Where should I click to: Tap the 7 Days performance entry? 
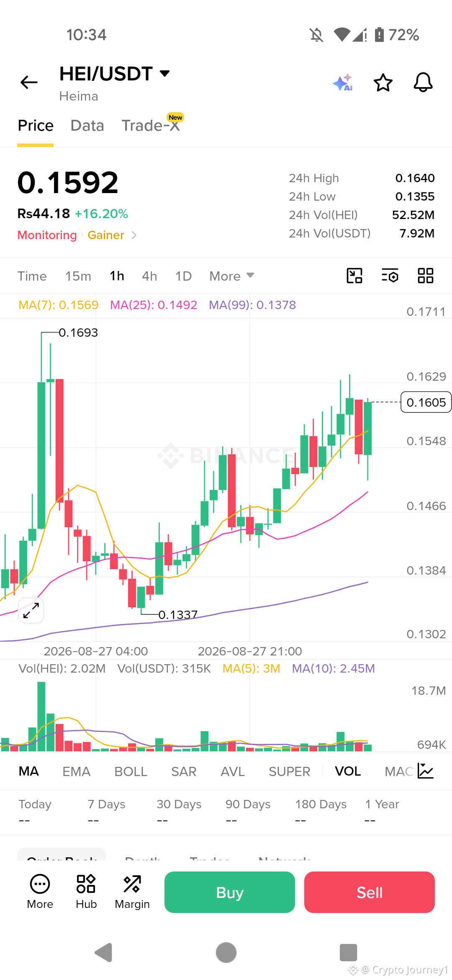tap(106, 812)
